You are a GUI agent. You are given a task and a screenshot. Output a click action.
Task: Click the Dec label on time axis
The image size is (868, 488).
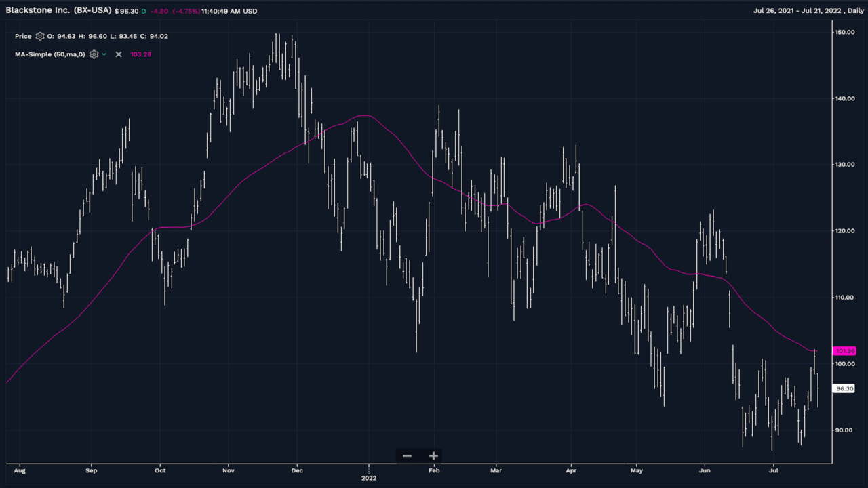click(x=296, y=470)
